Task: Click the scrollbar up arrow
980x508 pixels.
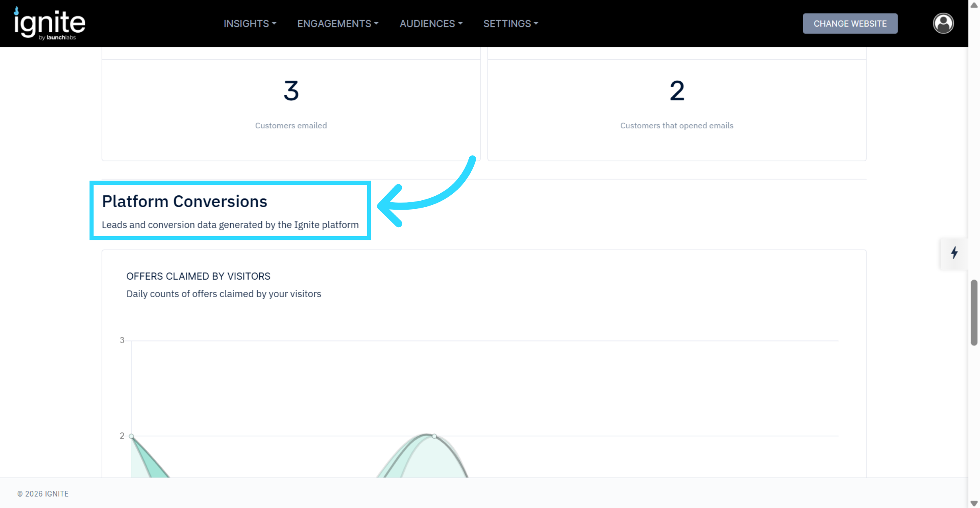Action: coord(974,5)
